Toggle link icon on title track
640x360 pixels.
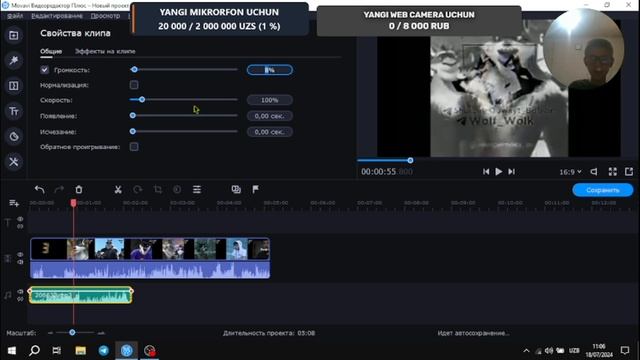tap(20, 227)
